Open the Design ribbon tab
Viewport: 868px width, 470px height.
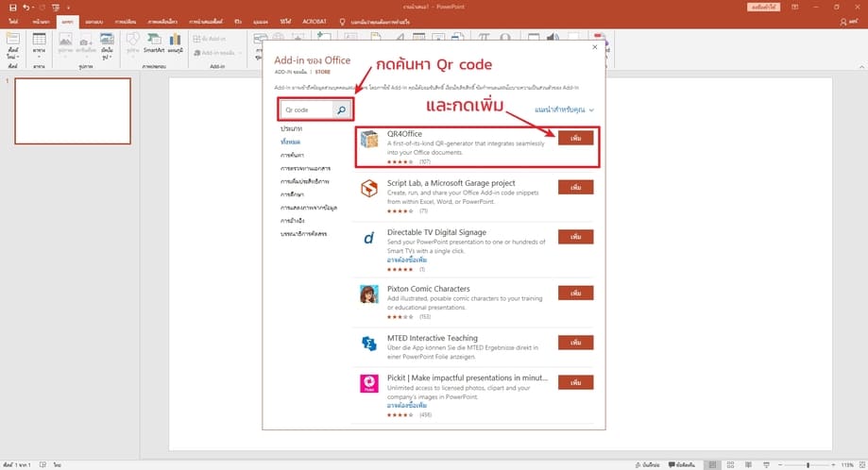click(x=94, y=22)
